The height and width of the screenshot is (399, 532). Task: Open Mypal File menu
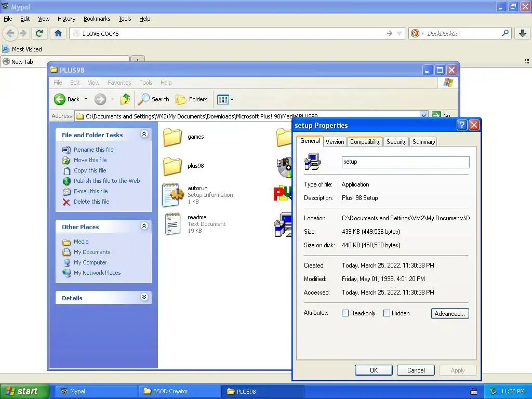8,19
